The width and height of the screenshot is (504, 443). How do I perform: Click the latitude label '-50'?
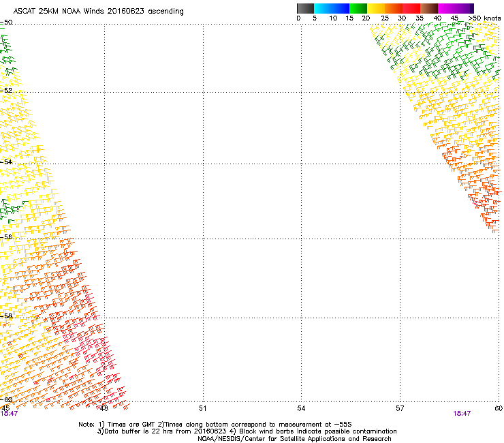point(6,22)
